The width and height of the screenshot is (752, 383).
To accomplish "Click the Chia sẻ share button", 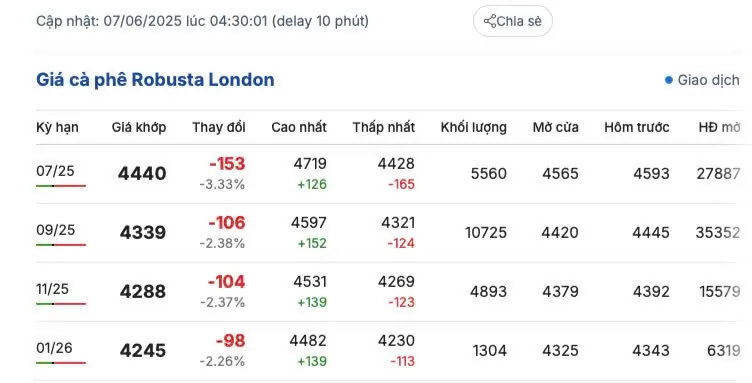I will point(513,21).
